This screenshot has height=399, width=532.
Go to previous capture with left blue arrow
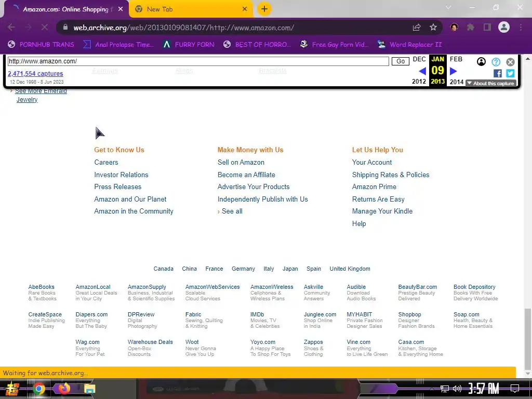[422, 71]
